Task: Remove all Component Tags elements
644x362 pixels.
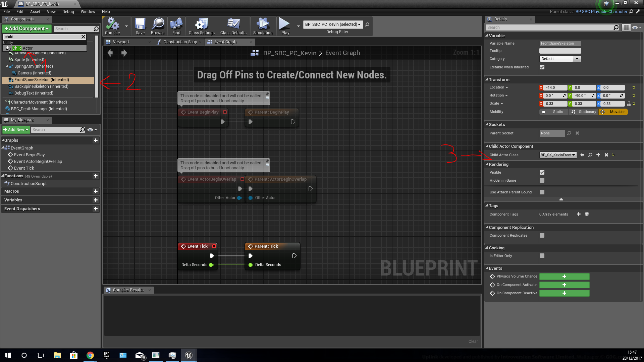Action: [x=587, y=214]
